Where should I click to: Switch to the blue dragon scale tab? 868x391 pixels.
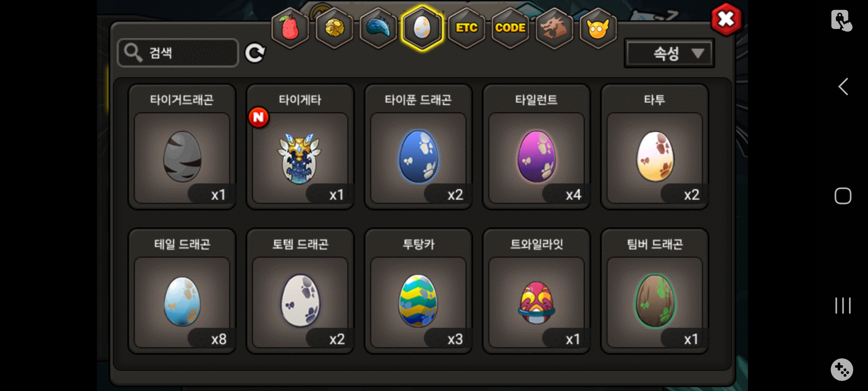[x=378, y=28]
